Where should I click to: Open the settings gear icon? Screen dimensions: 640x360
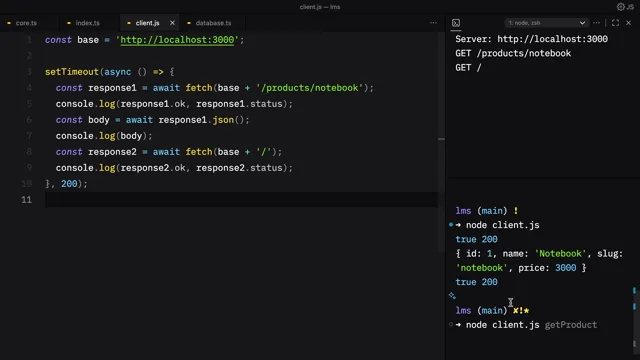pos(620,7)
